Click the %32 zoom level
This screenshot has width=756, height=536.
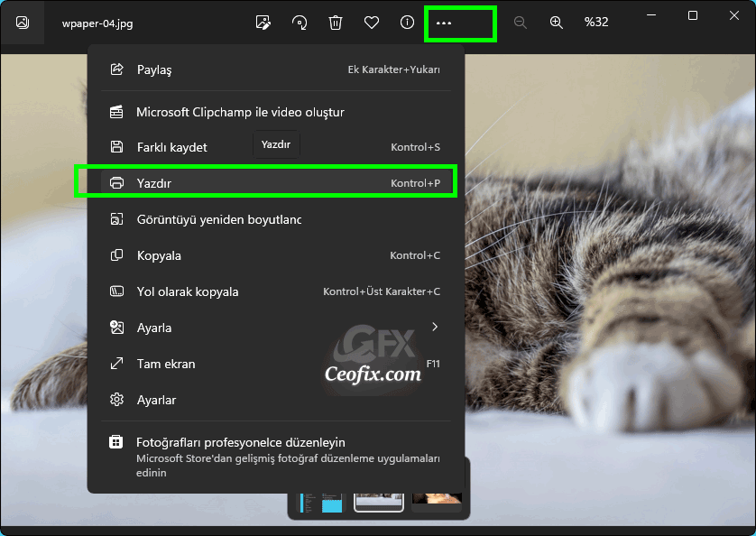pyautogui.click(x=596, y=23)
